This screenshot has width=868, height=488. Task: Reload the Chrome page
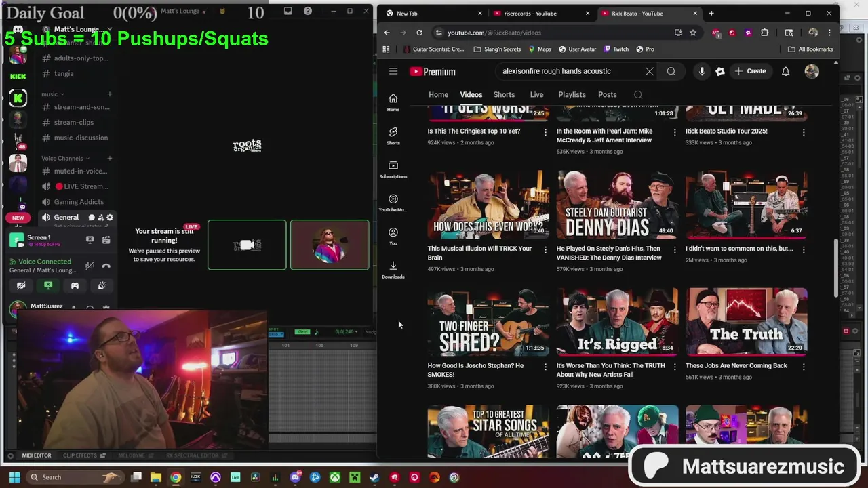pyautogui.click(x=419, y=33)
